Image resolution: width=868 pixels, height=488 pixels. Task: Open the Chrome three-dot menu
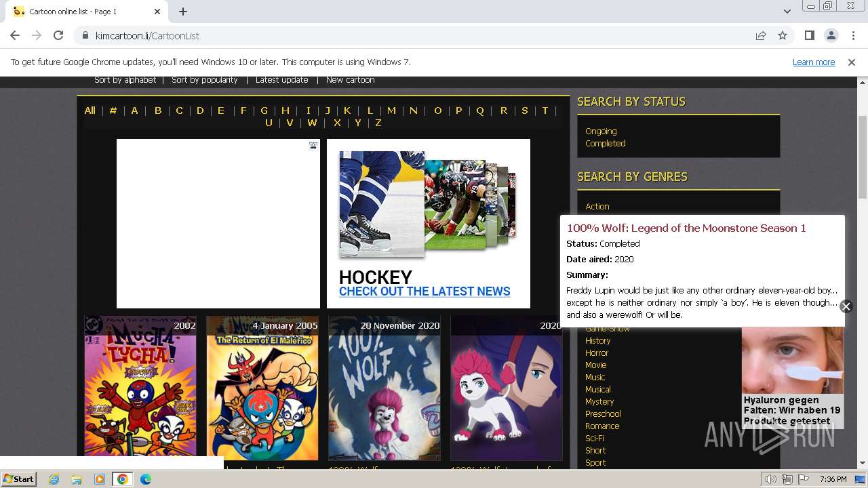[x=852, y=35]
